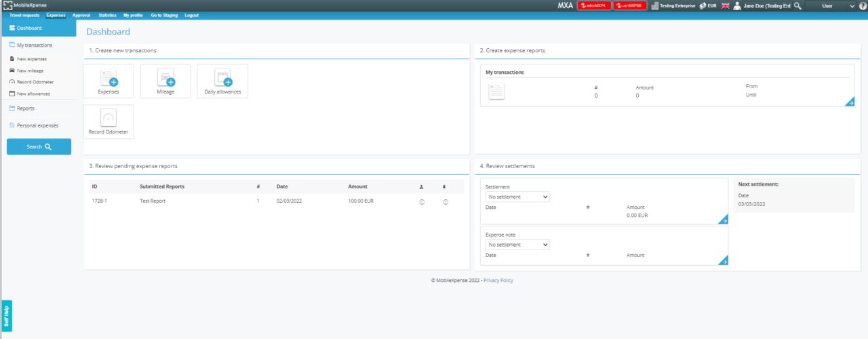Click the arrow corner on My transactions card
Screen dimensions: 868x339
[850, 102]
